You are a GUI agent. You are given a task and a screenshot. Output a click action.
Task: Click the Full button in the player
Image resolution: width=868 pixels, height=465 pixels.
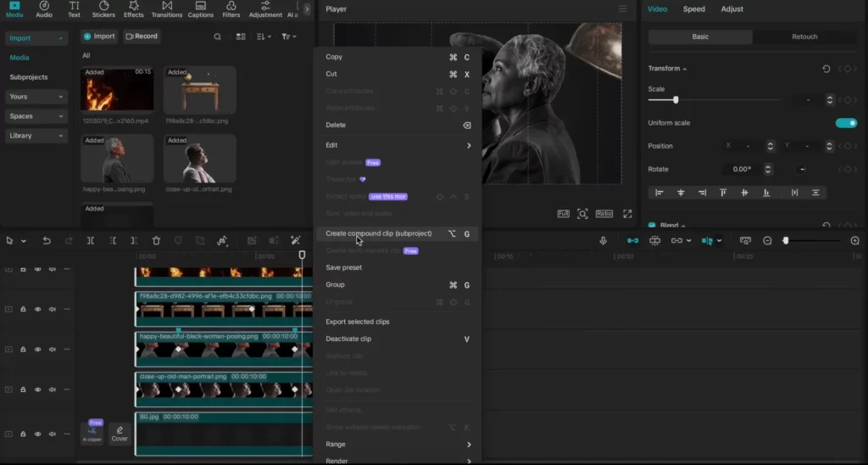point(563,214)
